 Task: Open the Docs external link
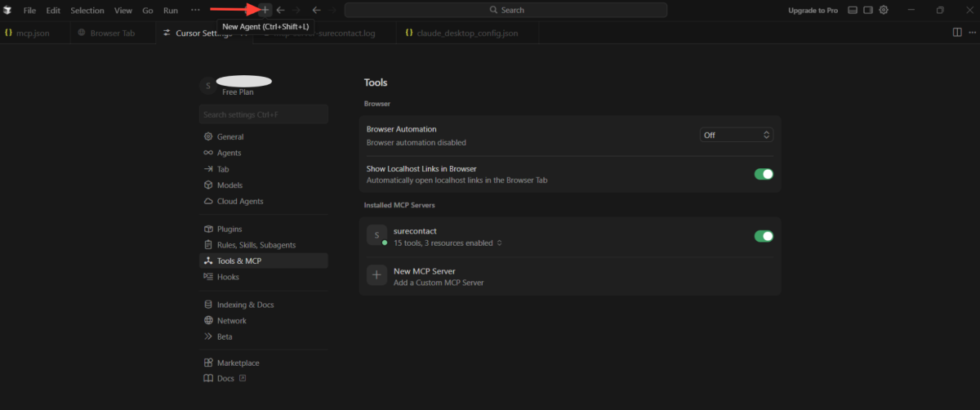(x=225, y=379)
